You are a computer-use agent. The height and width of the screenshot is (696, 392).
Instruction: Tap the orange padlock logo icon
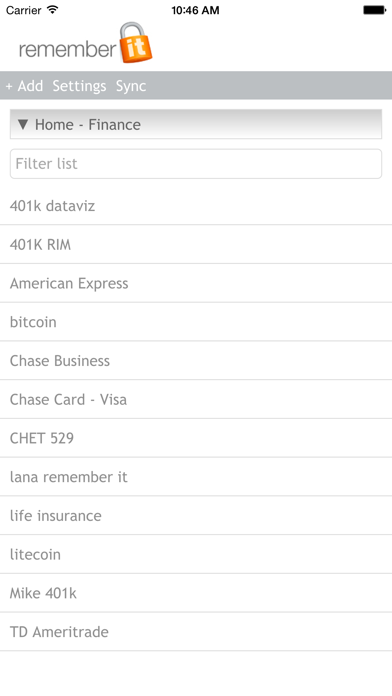136,43
